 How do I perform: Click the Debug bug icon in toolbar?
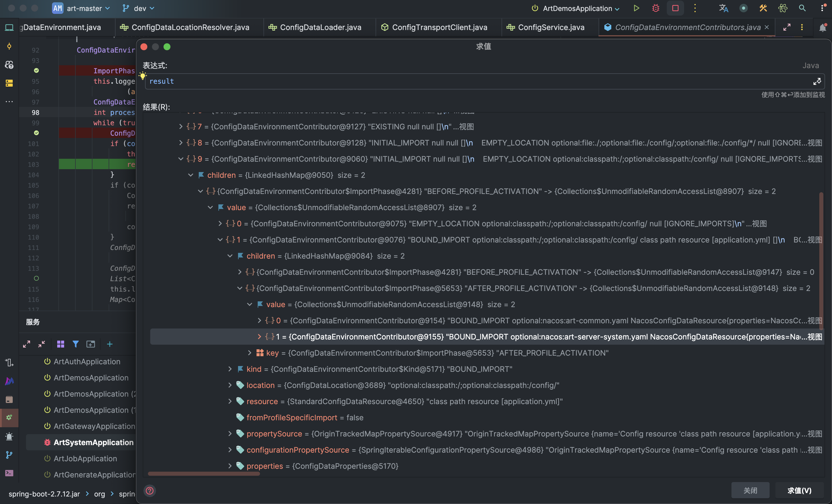pos(655,8)
